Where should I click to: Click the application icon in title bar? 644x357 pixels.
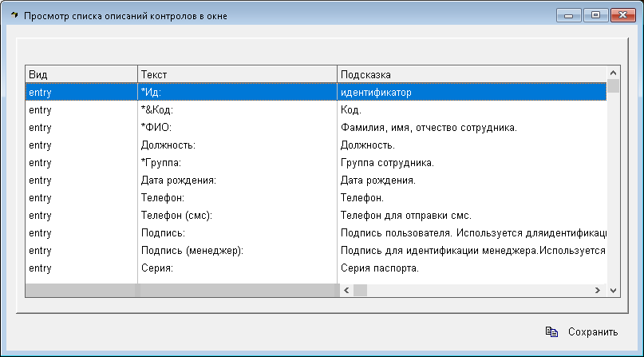click(x=12, y=15)
